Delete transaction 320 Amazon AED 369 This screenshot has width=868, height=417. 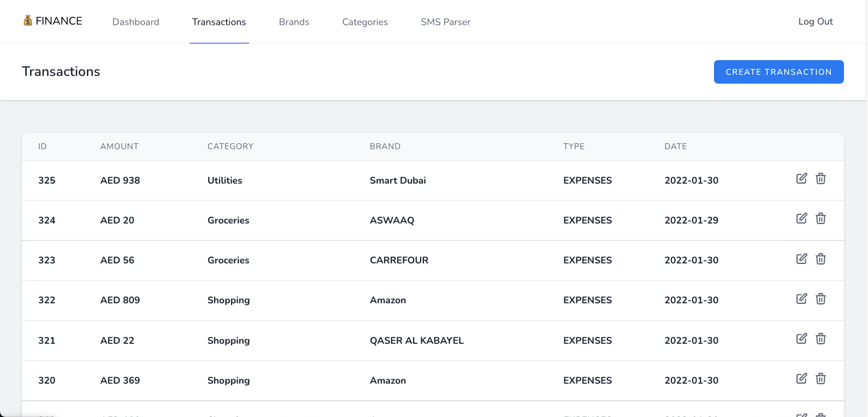(820, 378)
